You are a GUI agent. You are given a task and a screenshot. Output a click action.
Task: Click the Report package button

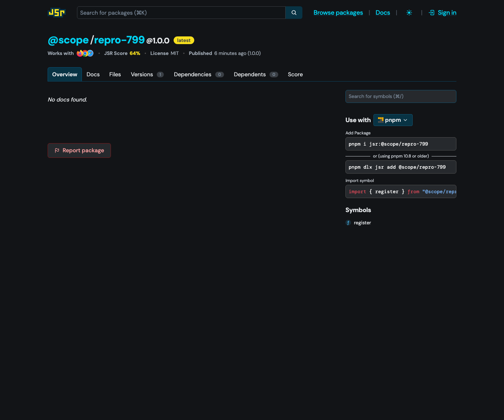point(79,150)
